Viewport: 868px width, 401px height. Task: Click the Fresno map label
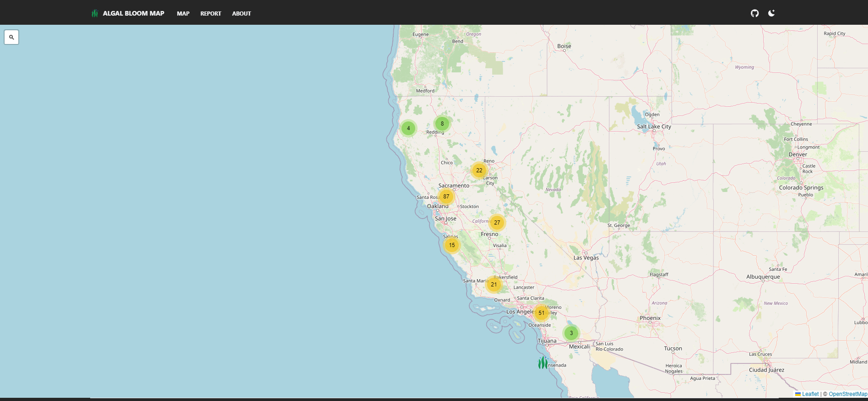click(x=489, y=234)
